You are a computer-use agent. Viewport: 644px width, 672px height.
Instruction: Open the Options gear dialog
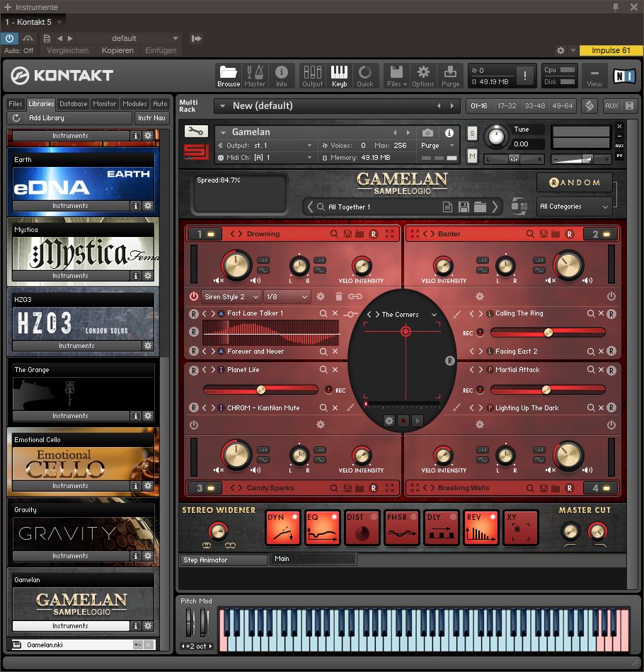pos(423,76)
